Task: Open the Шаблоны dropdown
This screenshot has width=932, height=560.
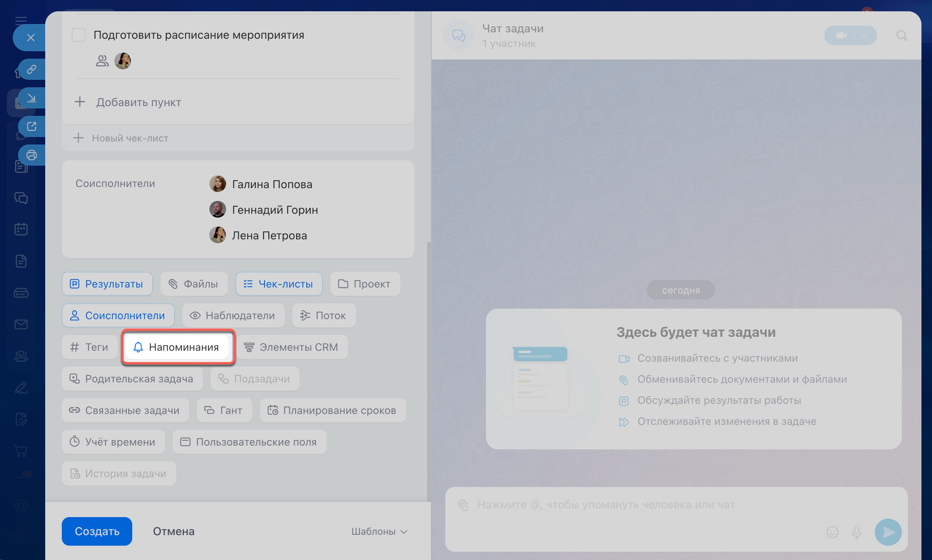Action: [379, 531]
